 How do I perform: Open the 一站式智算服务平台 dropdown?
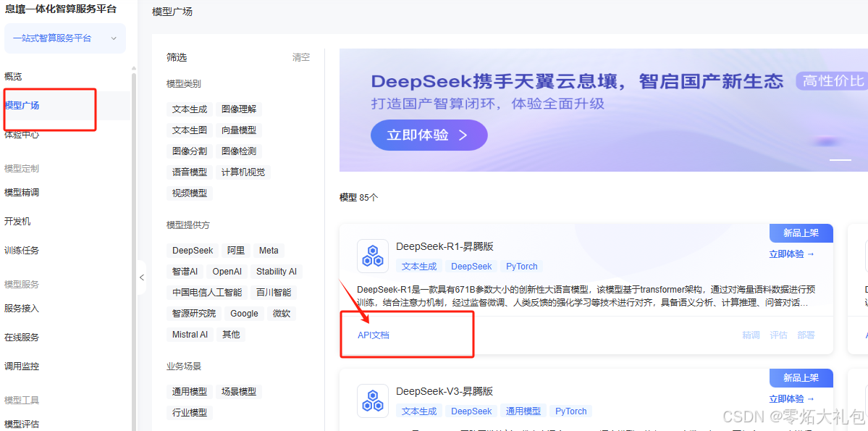click(64, 38)
